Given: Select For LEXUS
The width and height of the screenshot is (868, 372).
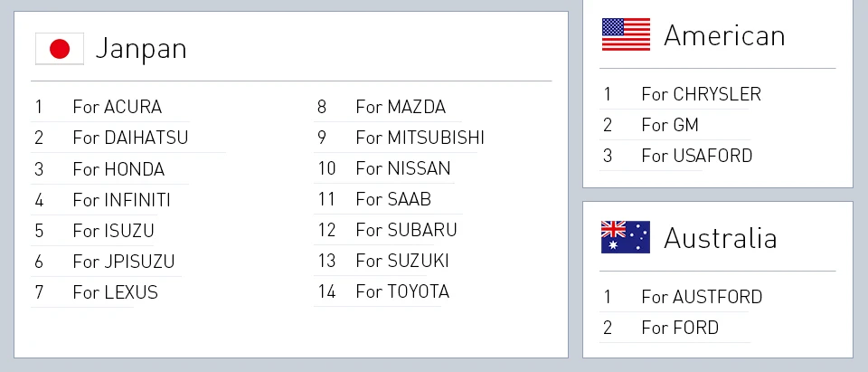Looking at the screenshot, I should [115, 292].
